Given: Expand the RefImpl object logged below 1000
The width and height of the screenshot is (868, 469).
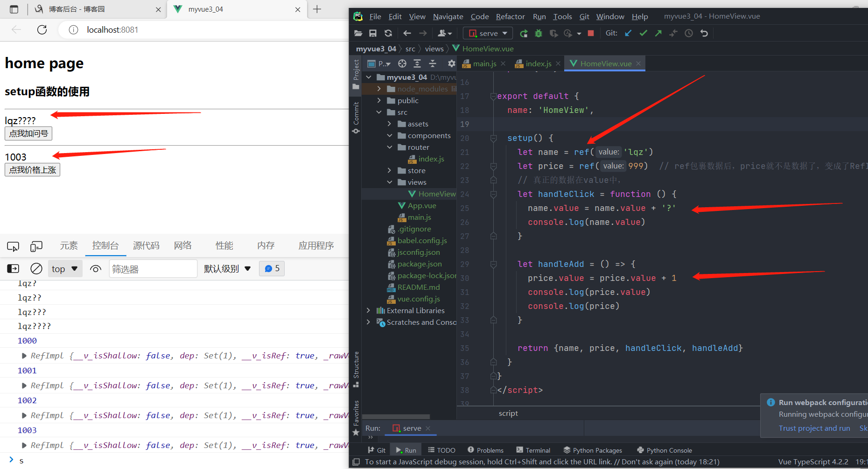Looking at the screenshot, I should pos(24,356).
